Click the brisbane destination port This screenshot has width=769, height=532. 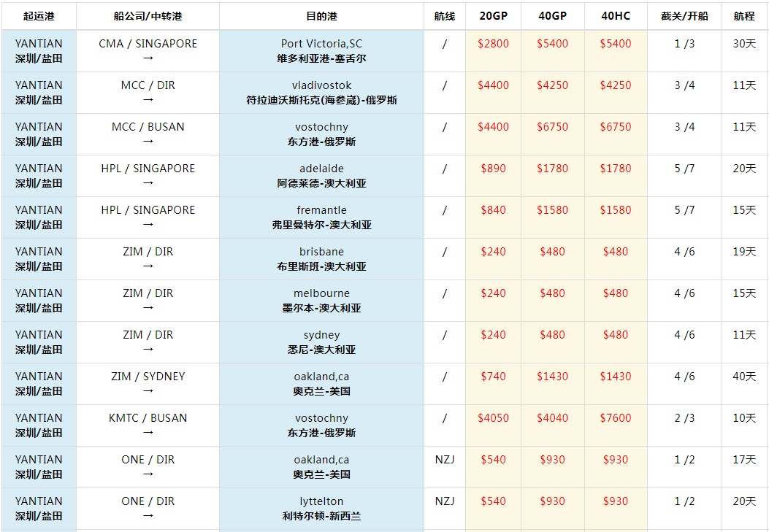(321, 252)
